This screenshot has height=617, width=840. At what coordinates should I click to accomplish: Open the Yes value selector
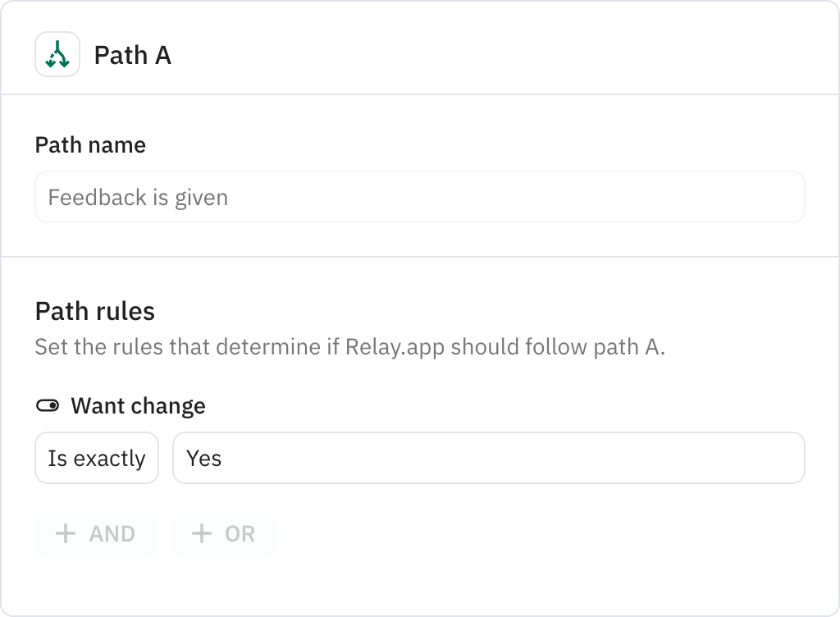488,458
